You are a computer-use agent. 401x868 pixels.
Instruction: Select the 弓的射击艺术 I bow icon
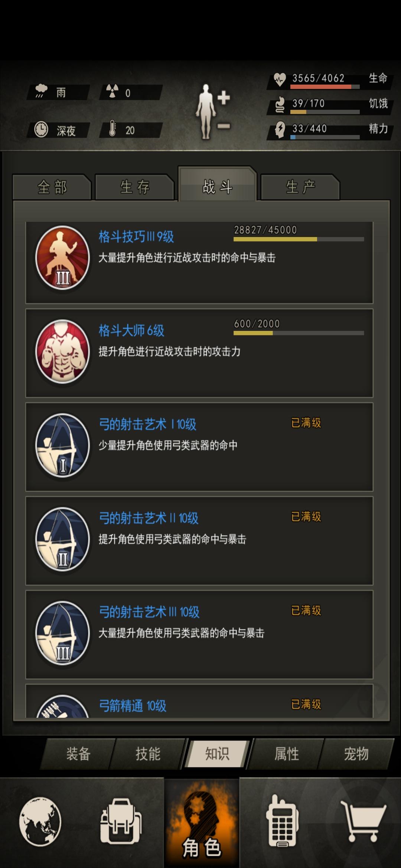point(62,445)
